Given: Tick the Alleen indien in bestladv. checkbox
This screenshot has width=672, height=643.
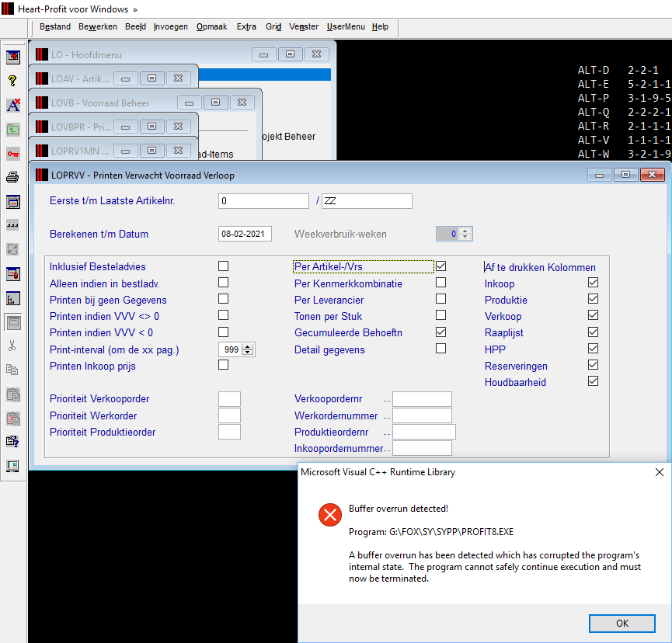Looking at the screenshot, I should pyautogui.click(x=223, y=283).
